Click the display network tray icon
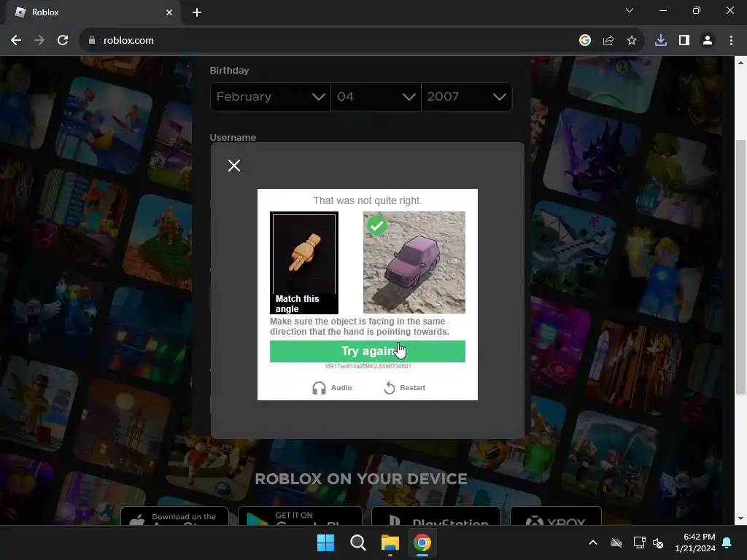The image size is (747, 560). click(x=639, y=542)
